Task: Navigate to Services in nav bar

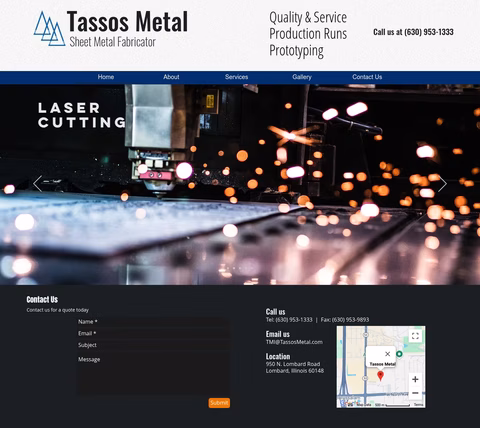Action: click(x=236, y=77)
